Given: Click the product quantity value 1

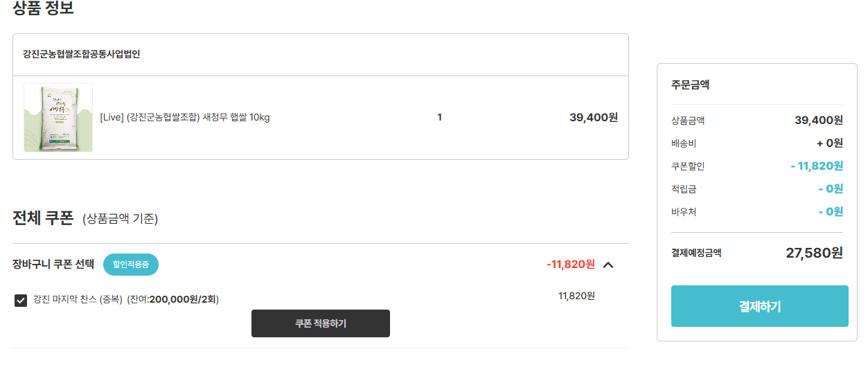Looking at the screenshot, I should pos(439,117).
